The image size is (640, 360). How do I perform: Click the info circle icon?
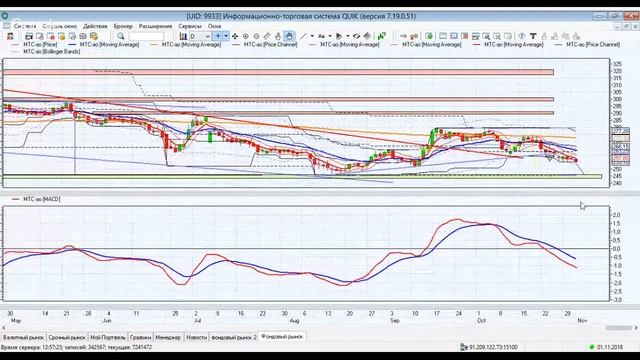coord(522,36)
